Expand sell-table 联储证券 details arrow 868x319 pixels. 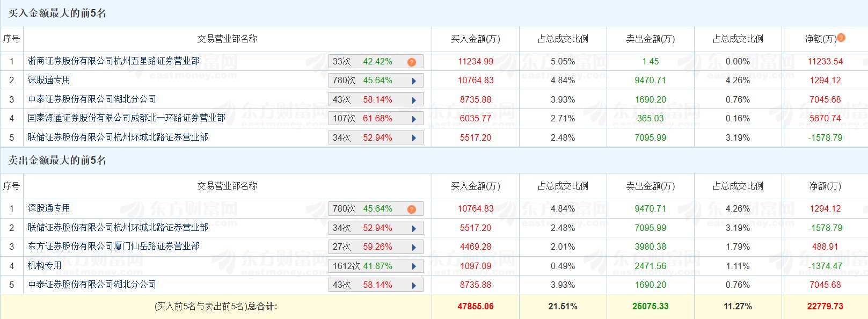[x=414, y=228]
